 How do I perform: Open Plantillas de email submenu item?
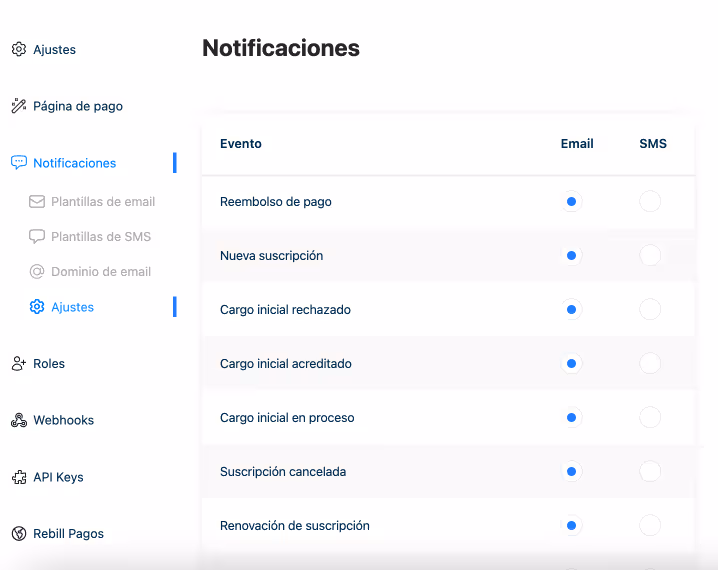103,201
